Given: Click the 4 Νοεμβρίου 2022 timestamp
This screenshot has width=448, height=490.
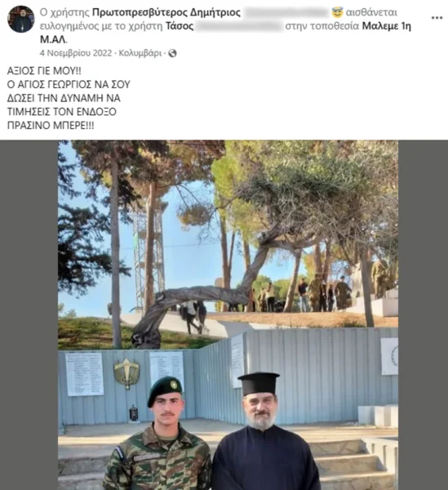Looking at the screenshot, I should click(76, 53).
